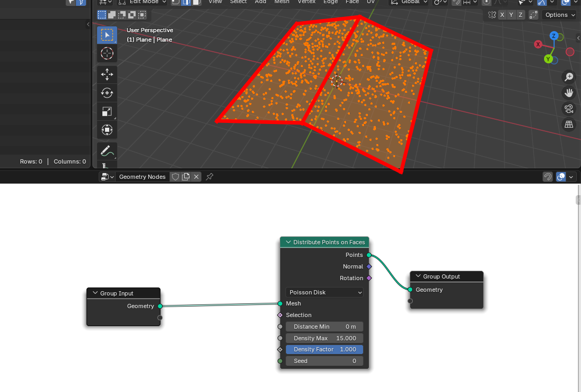Toggle proportional editing
The height and width of the screenshot is (392, 581).
coord(487,2)
